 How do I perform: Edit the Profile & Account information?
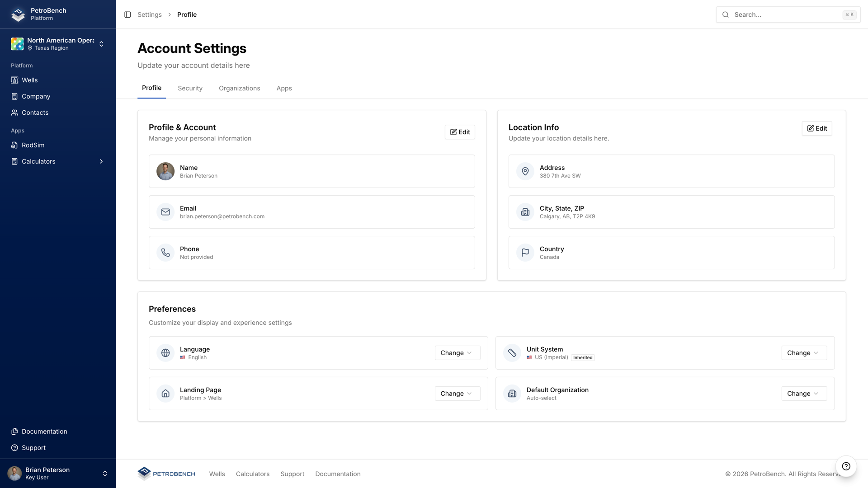pos(460,132)
